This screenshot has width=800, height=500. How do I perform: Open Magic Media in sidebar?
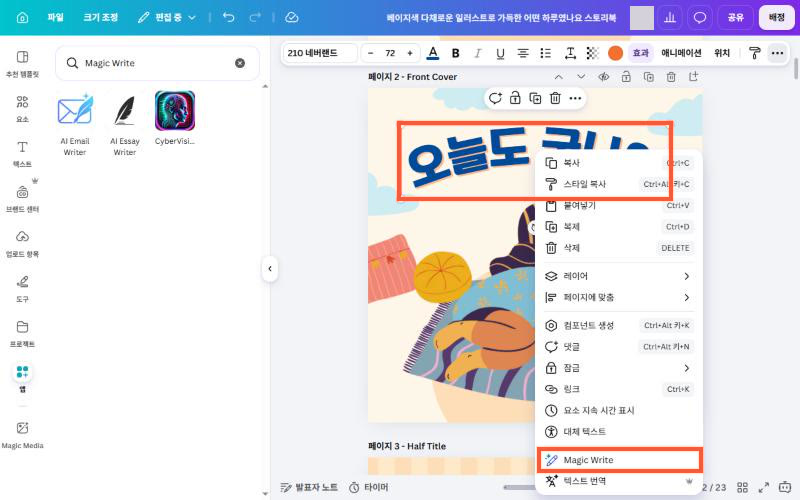click(x=22, y=435)
